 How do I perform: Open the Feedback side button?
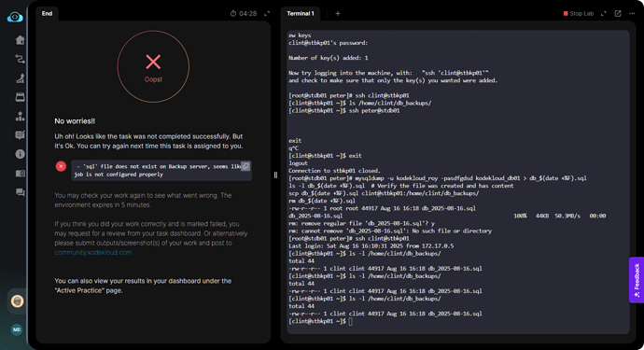(637, 280)
